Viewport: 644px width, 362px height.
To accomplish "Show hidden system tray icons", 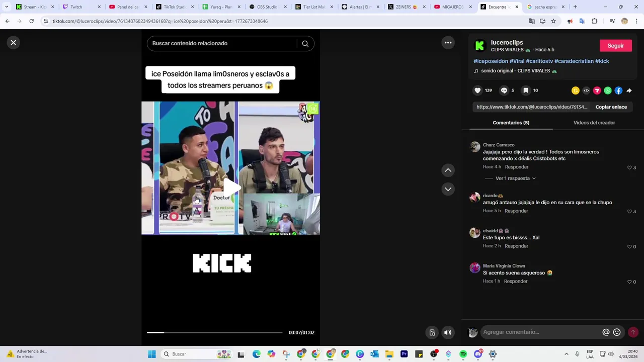I will (566, 354).
